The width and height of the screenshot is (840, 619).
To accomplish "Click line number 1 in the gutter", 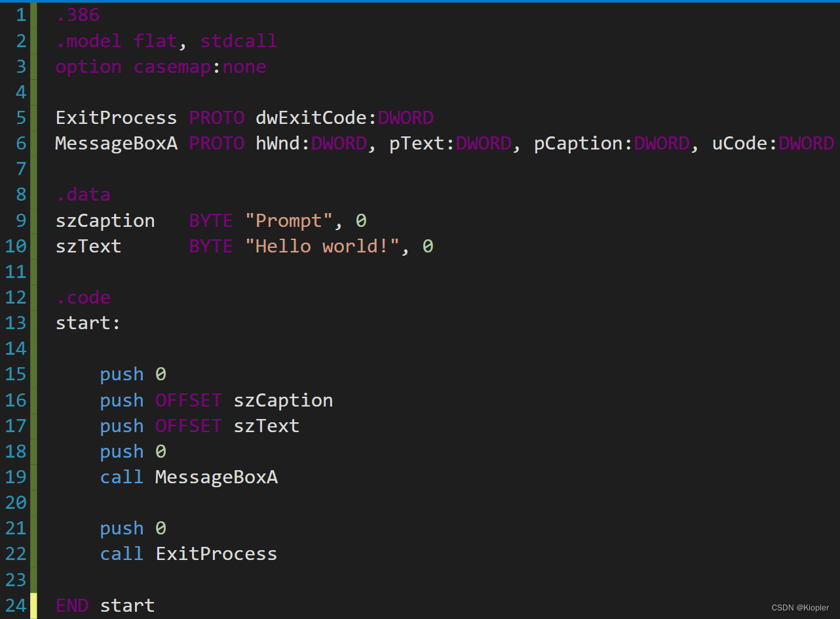I will coord(20,15).
